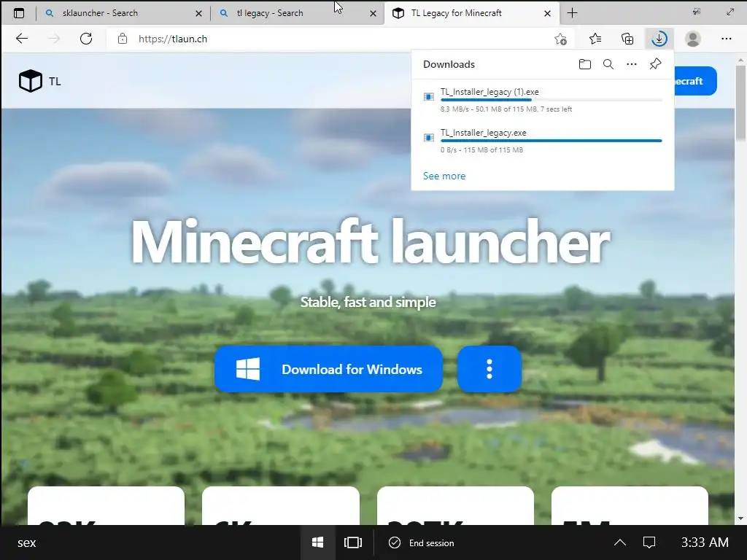The width and height of the screenshot is (747, 560).
Task: Click the taskbar clock showing 3:33 AM
Action: point(705,542)
